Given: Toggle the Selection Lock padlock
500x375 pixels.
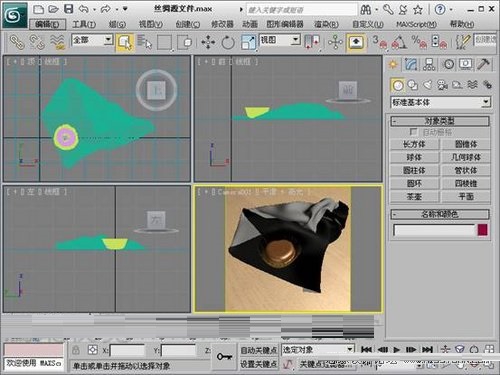Looking at the screenshot, I should 76,350.
